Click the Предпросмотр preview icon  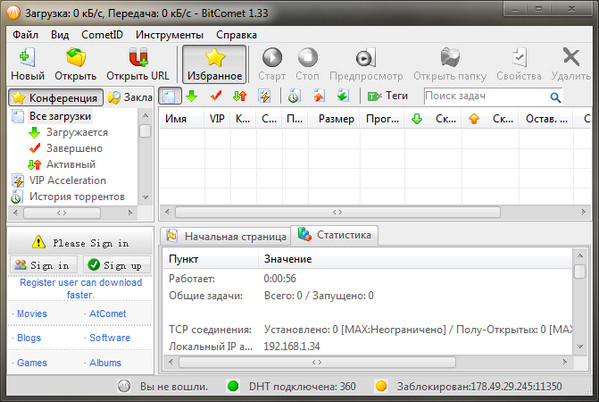366,57
